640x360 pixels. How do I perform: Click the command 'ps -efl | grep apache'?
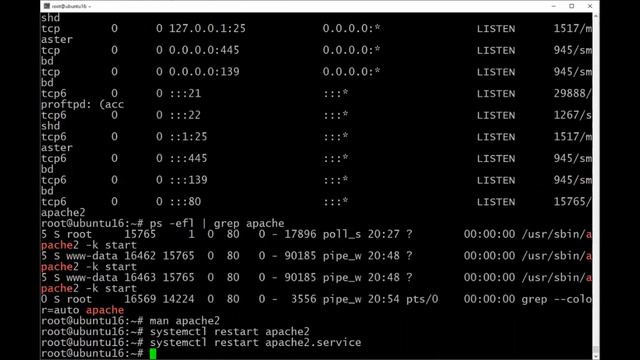(x=217, y=223)
